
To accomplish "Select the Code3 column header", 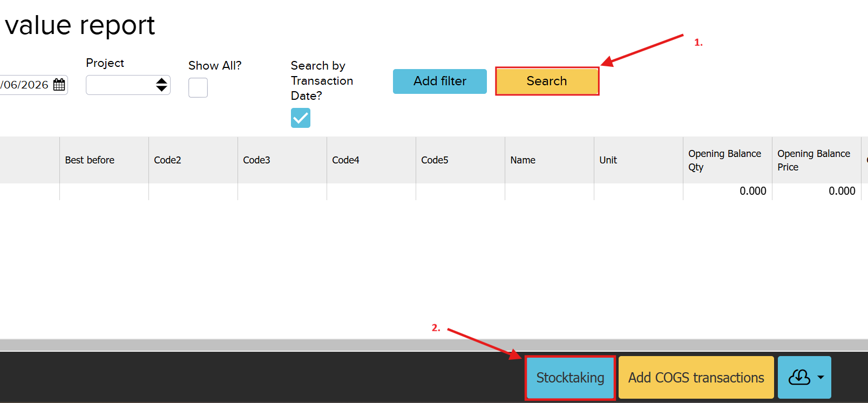I will tap(256, 160).
